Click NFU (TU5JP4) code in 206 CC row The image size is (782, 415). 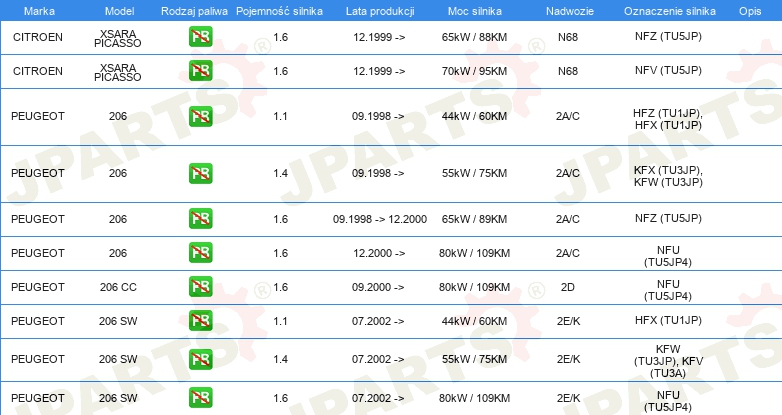[668, 290]
